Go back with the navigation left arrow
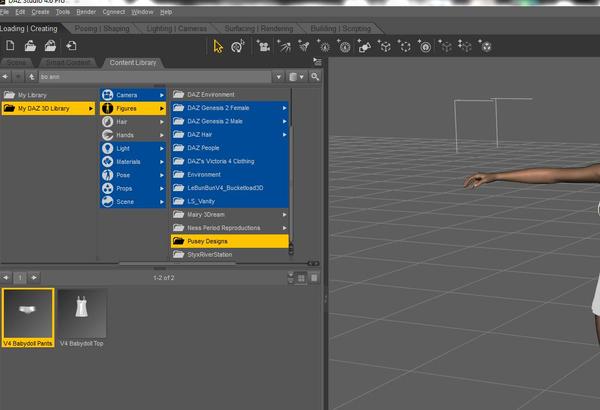This screenshot has width=600, height=410. (x=5, y=77)
